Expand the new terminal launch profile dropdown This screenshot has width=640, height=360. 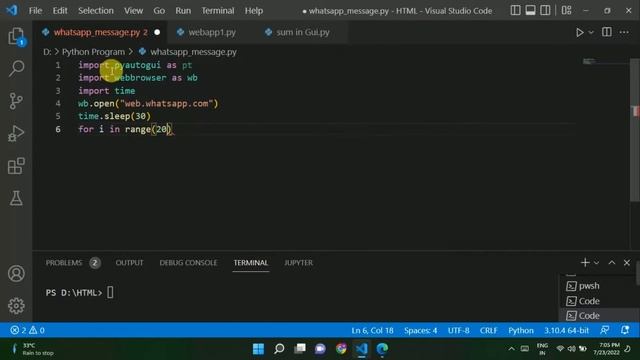(x=596, y=263)
